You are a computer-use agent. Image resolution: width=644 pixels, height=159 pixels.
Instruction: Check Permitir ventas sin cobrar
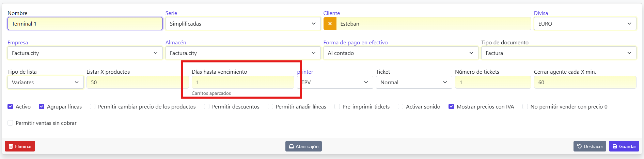(10, 123)
